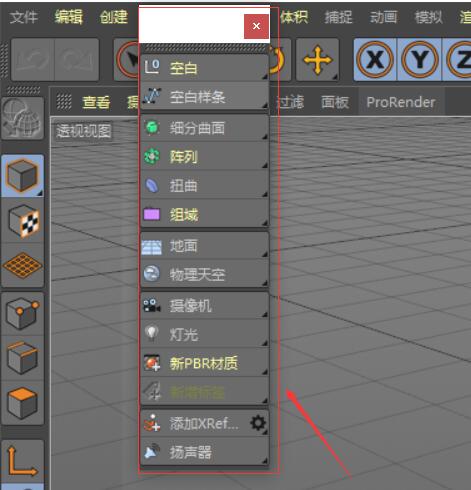Enable texture mode checkered cube
Screen dimensions: 471x490
coord(22,220)
